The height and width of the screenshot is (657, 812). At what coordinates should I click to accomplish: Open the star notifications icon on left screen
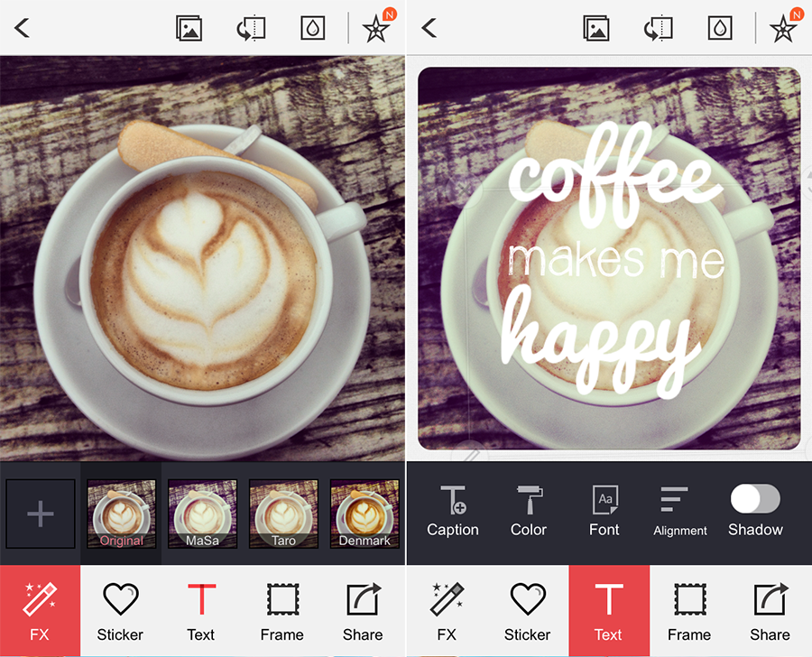point(377,28)
